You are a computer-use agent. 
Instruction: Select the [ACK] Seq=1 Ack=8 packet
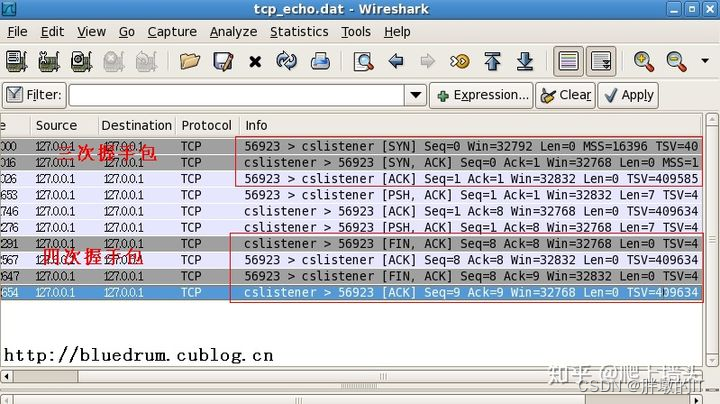click(351, 211)
